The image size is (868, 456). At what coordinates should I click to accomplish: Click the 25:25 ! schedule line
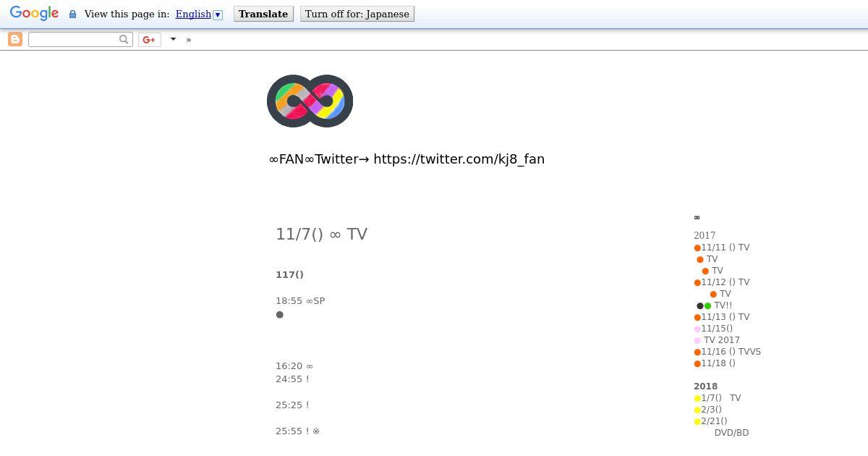pyautogui.click(x=292, y=405)
